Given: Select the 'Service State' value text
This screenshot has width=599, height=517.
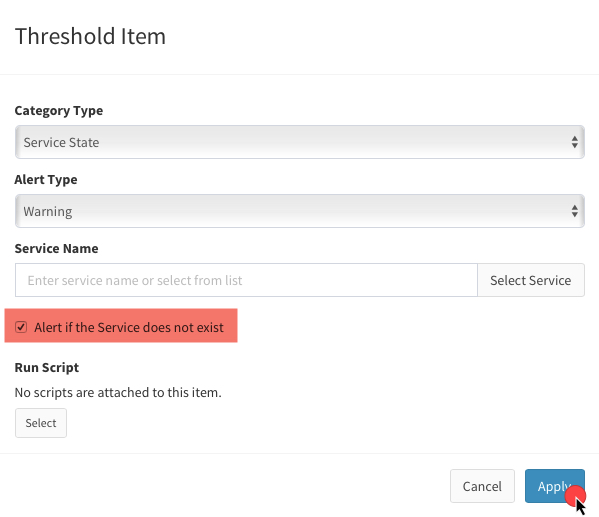Looking at the screenshot, I should pyautogui.click(x=62, y=143).
